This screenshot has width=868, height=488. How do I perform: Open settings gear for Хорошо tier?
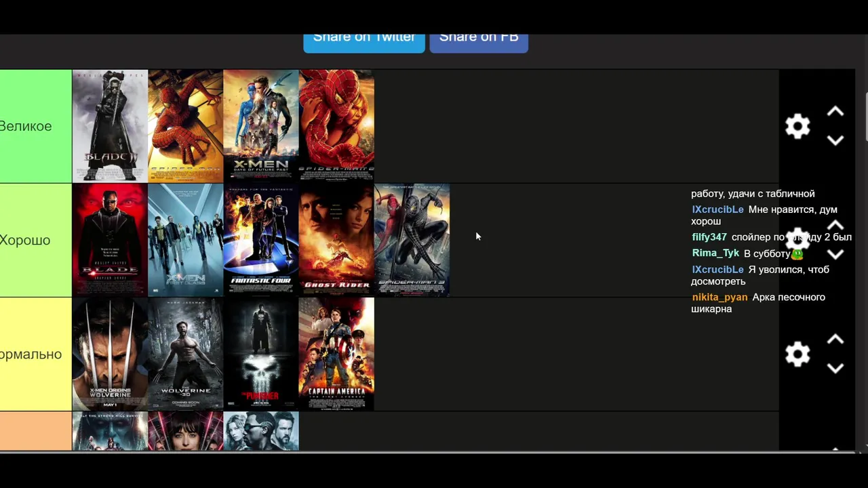coord(797,240)
